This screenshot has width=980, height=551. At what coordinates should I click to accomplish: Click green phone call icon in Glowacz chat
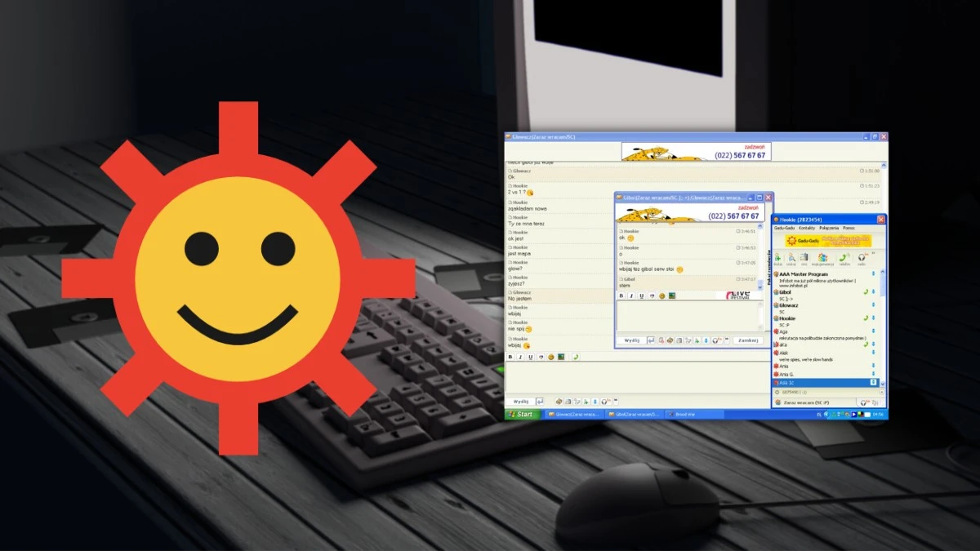click(x=575, y=357)
